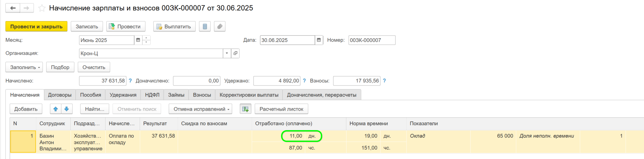Select the 19,00 days norm cell
This screenshot has height=159, width=644.
363,136
